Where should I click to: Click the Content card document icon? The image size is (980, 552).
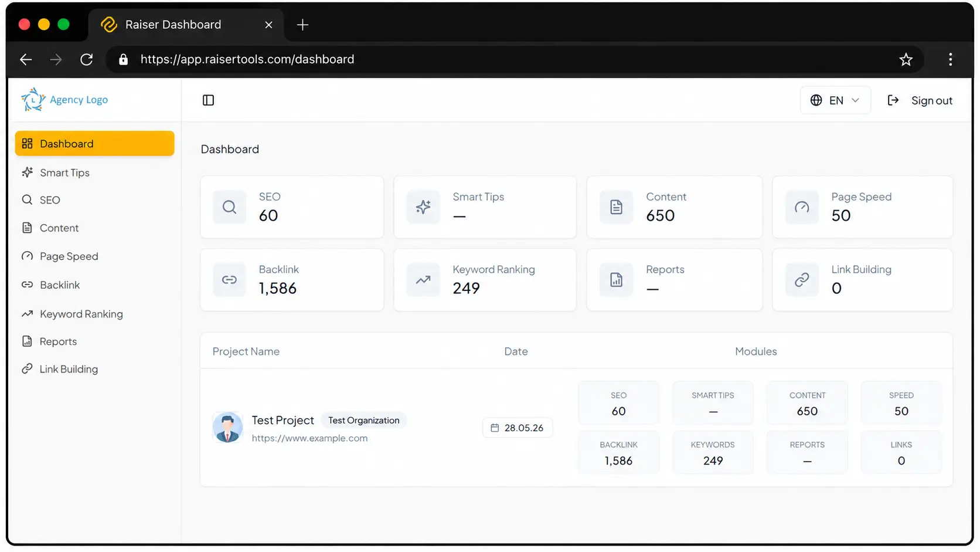pyautogui.click(x=617, y=207)
